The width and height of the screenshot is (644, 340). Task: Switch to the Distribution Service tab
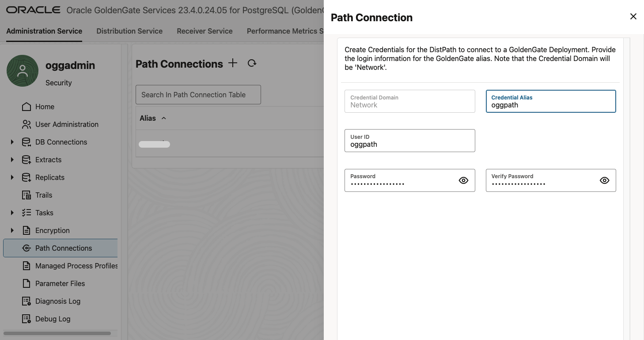pos(129,31)
